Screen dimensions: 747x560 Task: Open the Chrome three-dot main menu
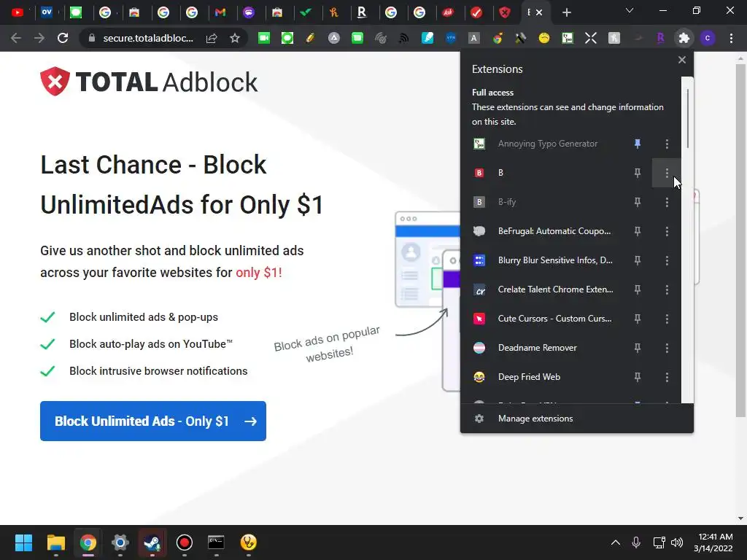click(731, 38)
